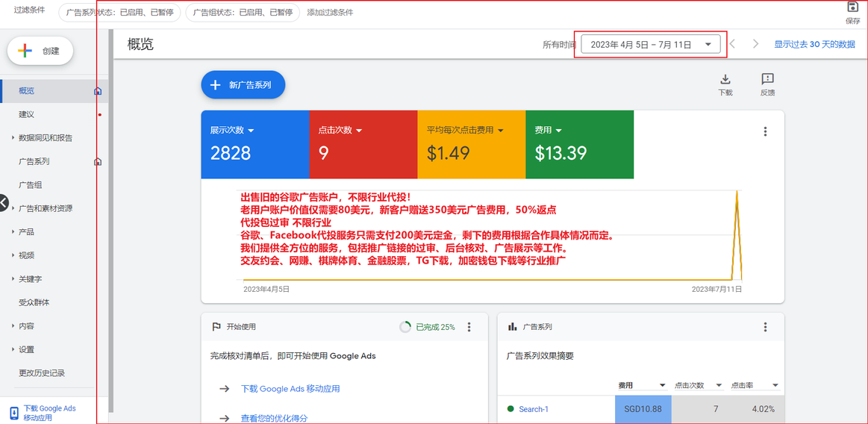Open the 点击次数 metric dropdown
868x424 pixels.
359,131
